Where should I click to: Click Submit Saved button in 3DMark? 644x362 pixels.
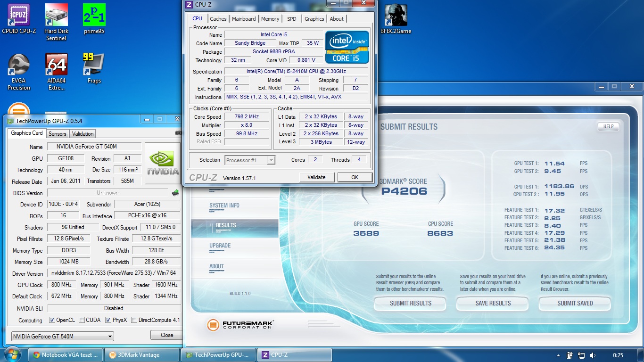pos(575,303)
